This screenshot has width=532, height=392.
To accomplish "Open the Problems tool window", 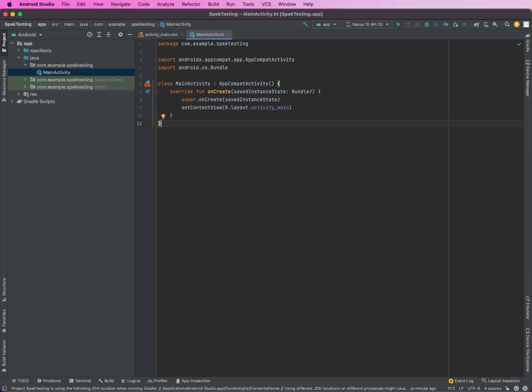I will click(x=49, y=381).
